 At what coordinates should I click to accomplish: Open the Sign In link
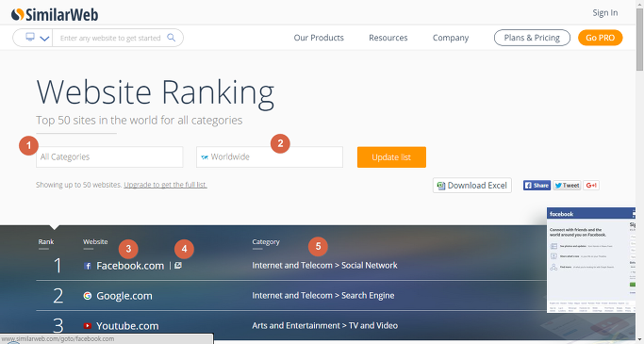pos(605,13)
